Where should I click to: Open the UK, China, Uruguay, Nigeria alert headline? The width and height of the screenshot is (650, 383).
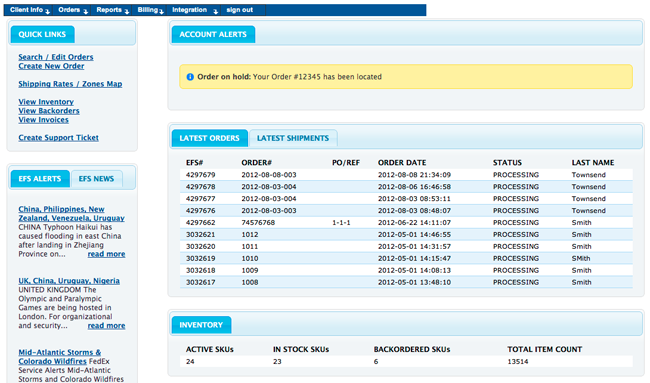[69, 281]
